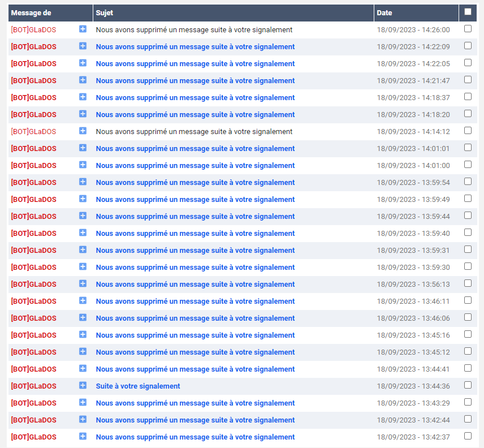The width and height of the screenshot is (484, 448).
Task: Click the "Date" column header
Action: pyautogui.click(x=384, y=12)
